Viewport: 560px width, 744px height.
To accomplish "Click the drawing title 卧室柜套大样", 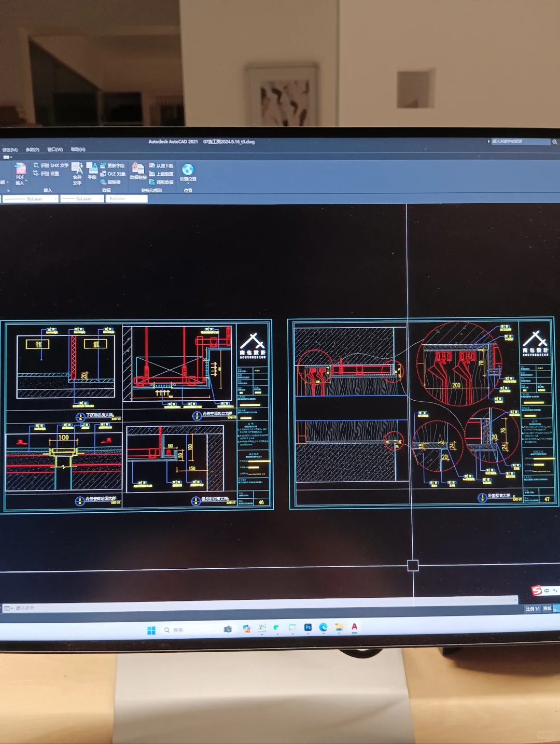I will 499,496.
